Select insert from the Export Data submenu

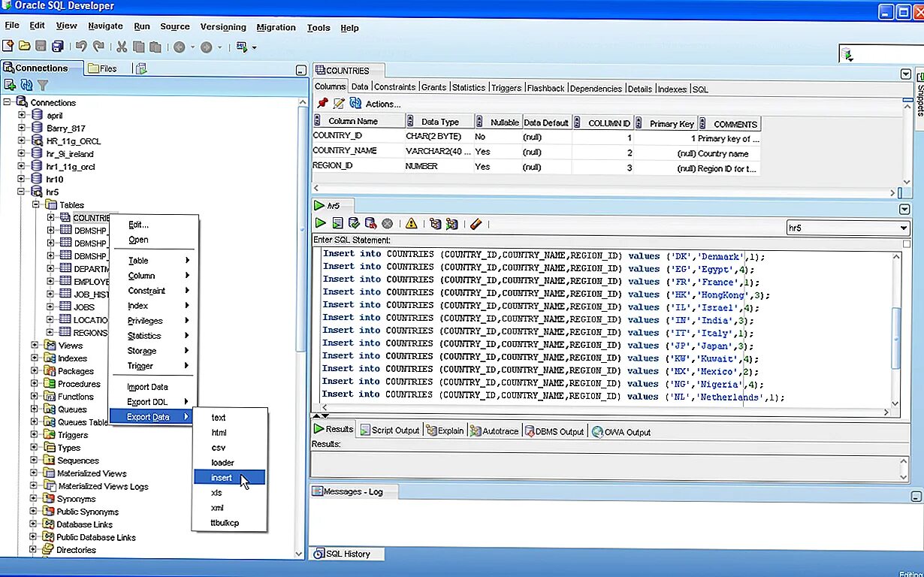[x=230, y=477]
